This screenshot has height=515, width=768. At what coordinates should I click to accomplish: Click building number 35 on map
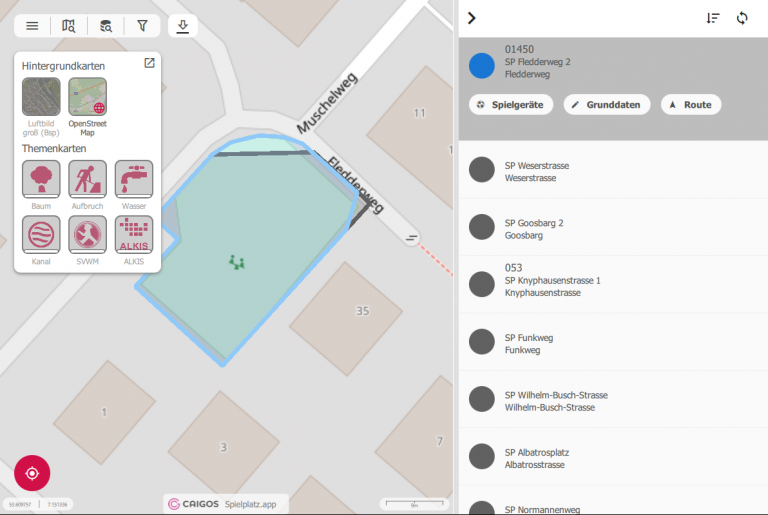[x=362, y=311]
